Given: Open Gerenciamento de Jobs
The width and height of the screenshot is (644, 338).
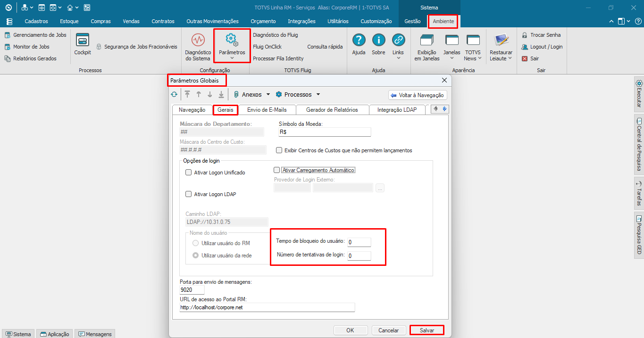Looking at the screenshot, I should tap(35, 35).
